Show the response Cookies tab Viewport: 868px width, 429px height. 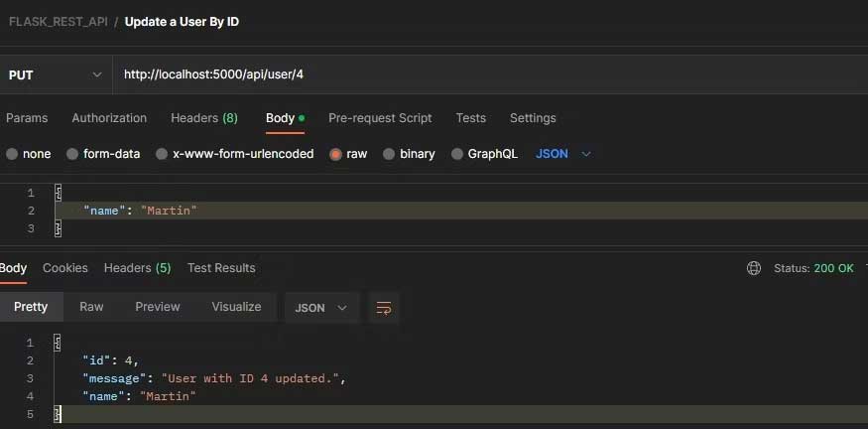pos(65,268)
